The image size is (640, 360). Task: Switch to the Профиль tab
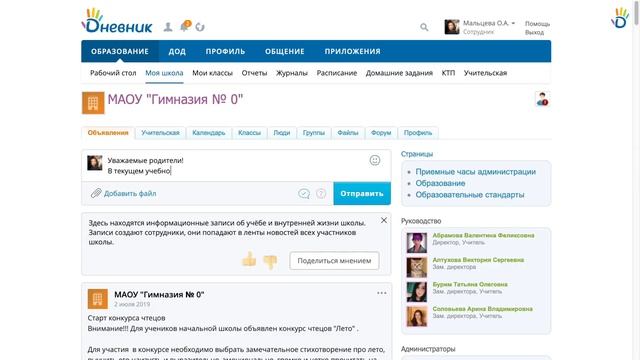pyautogui.click(x=418, y=133)
